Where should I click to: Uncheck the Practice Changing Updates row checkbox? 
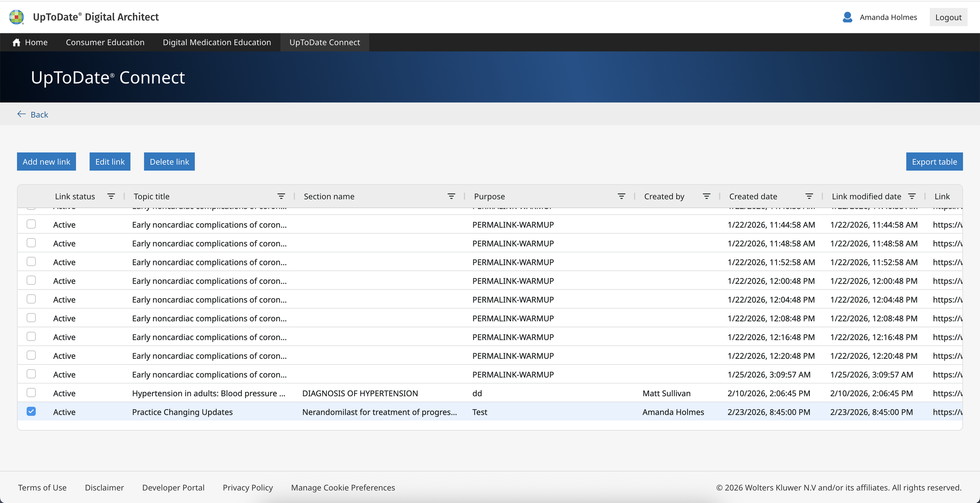point(31,411)
